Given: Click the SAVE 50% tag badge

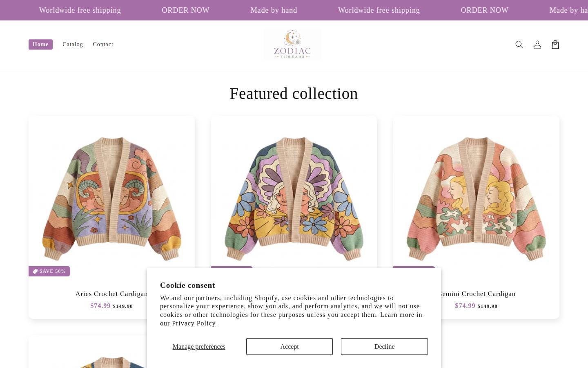Looking at the screenshot, I should coord(49,271).
